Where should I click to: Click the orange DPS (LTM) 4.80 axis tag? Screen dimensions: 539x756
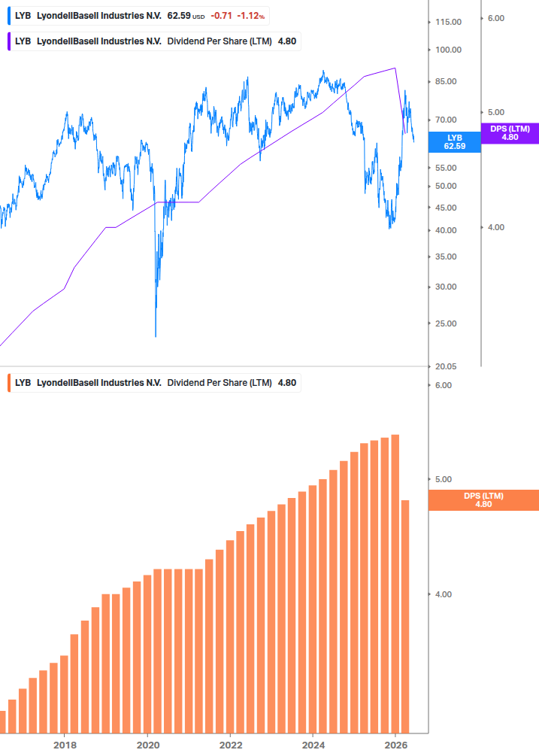(x=483, y=500)
